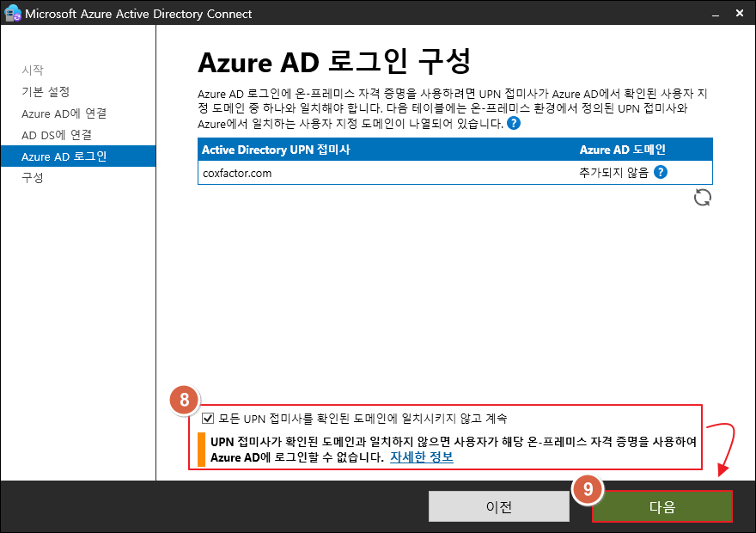The image size is (756, 533).
Task: Open the '자세한 정보' link
Action: [422, 456]
